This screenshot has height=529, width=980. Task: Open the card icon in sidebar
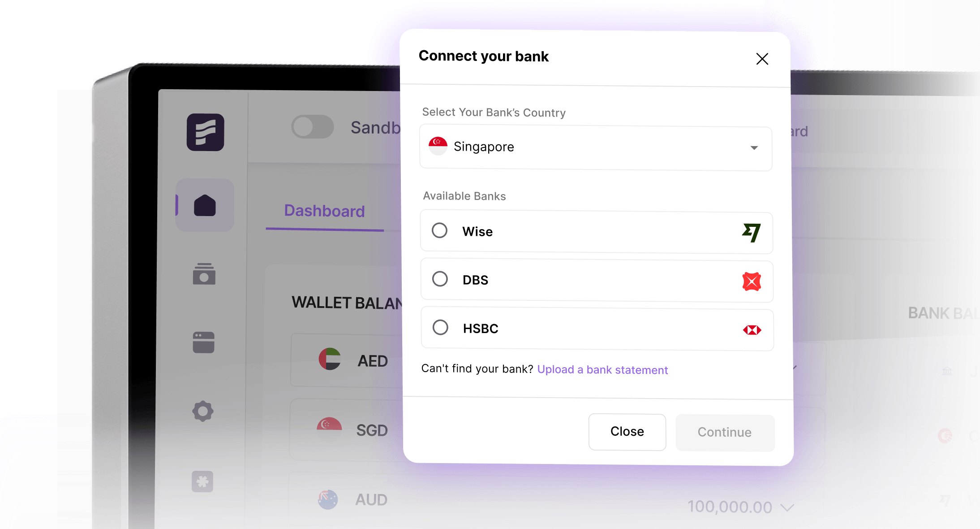pos(203,343)
